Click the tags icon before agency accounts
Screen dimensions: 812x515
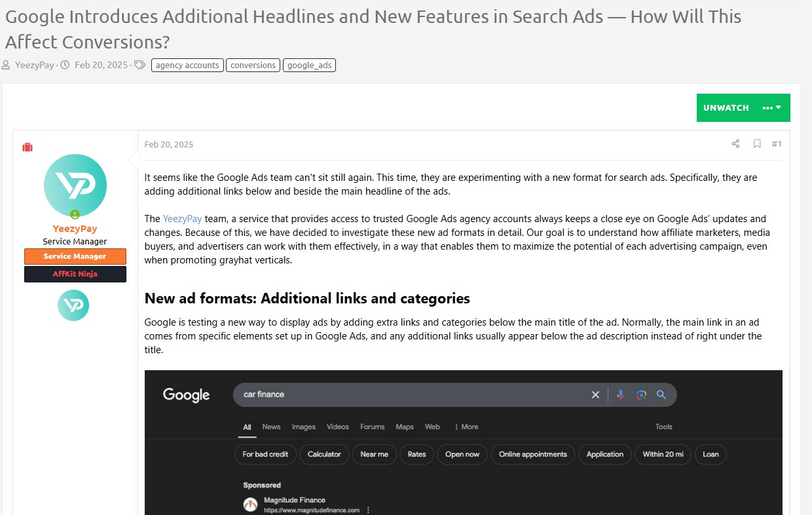140,65
